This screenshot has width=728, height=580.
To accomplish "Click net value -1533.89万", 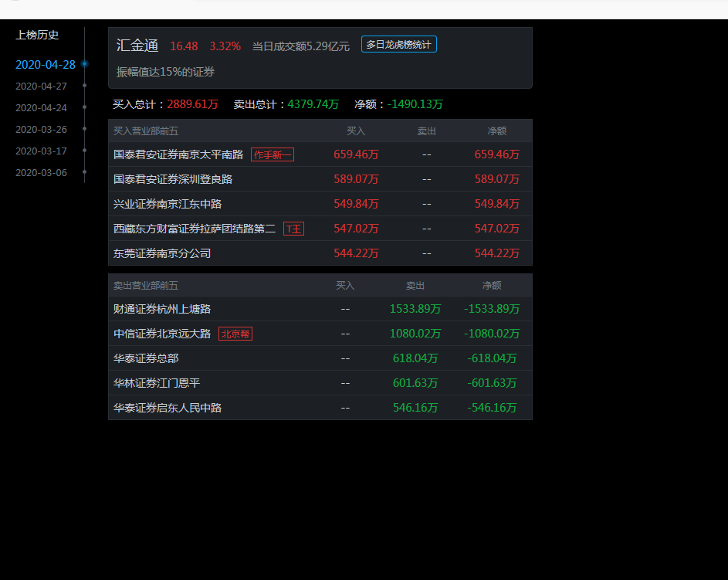I will (492, 309).
